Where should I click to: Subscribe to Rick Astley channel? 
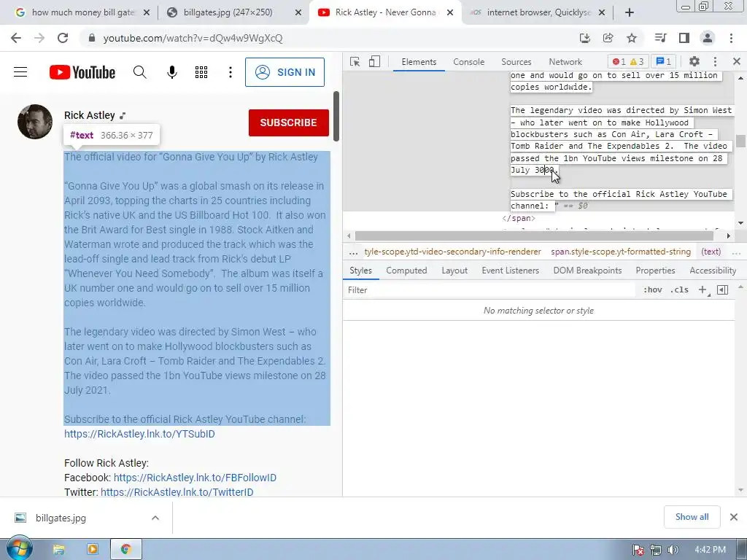coord(289,122)
